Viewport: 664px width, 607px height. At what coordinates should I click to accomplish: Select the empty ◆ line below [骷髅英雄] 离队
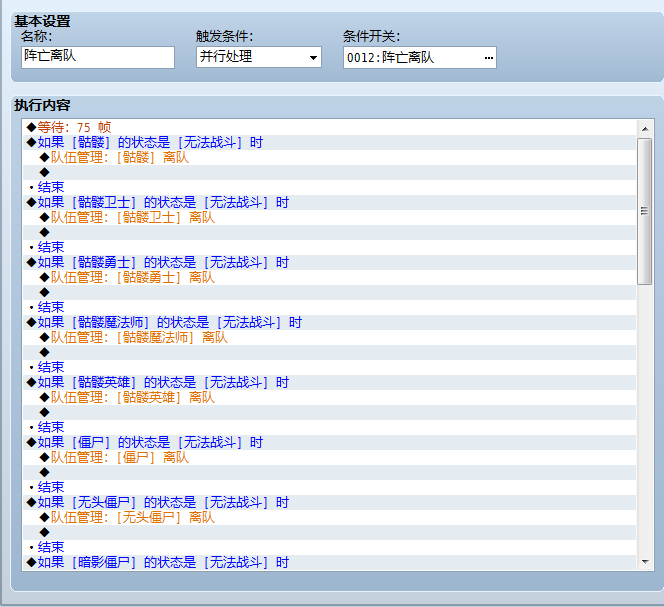click(x=329, y=413)
